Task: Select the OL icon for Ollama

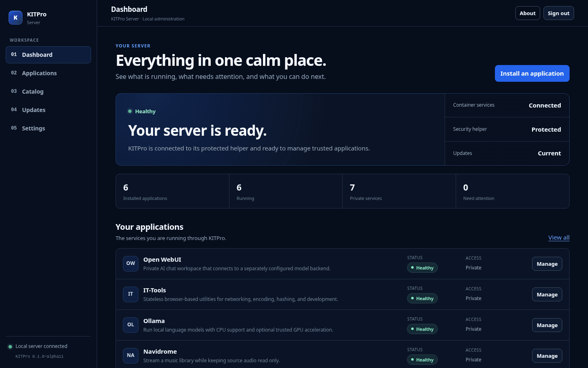Action: click(x=131, y=325)
